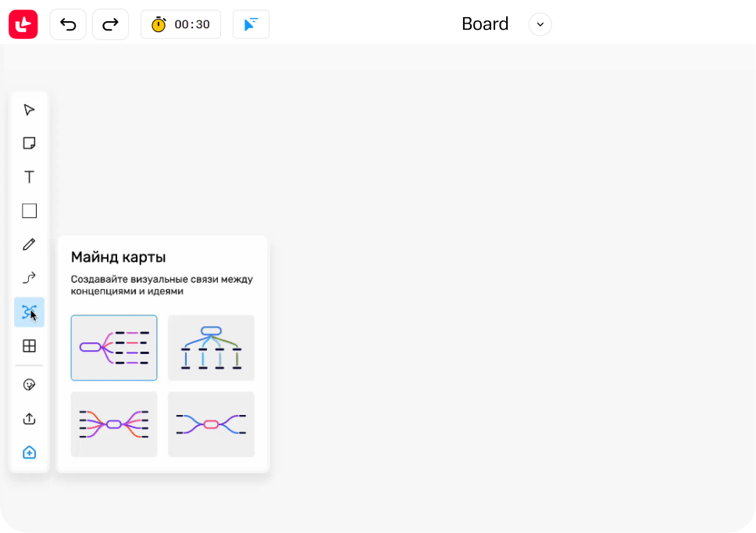Select the Text tool
The image size is (756, 533).
tap(29, 177)
